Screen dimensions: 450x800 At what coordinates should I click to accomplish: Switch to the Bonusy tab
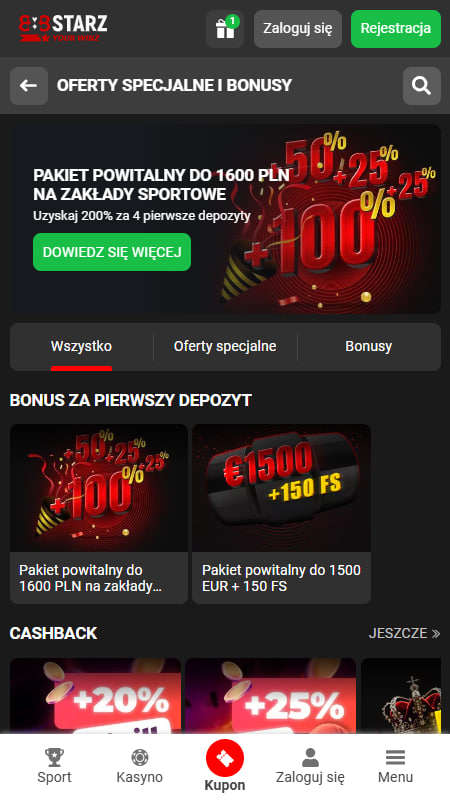click(368, 346)
